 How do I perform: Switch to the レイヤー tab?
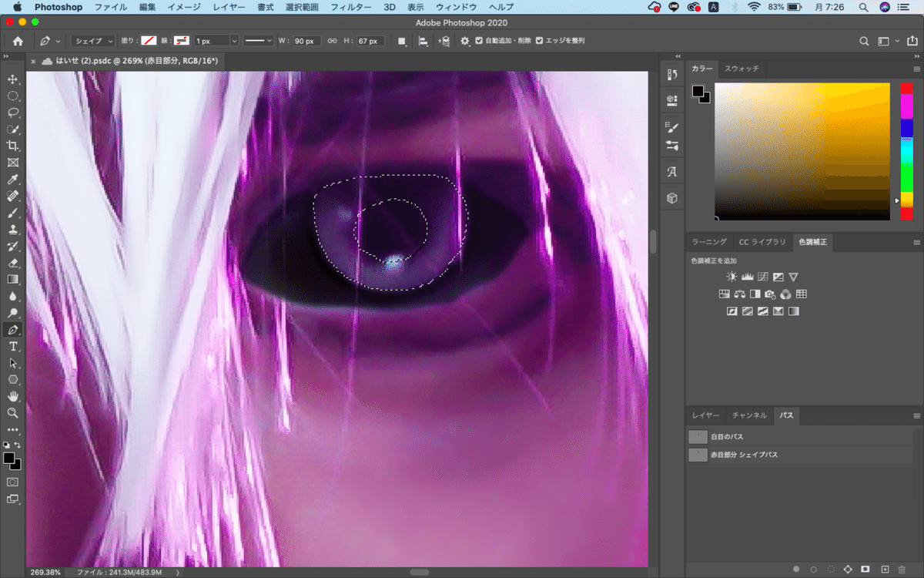tap(705, 415)
